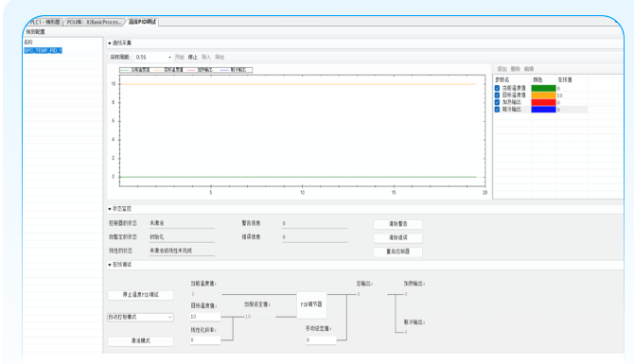Click the orange color swatch for 目标温度值
Image resolution: width=634 pixels, height=364 pixels.
click(543, 95)
